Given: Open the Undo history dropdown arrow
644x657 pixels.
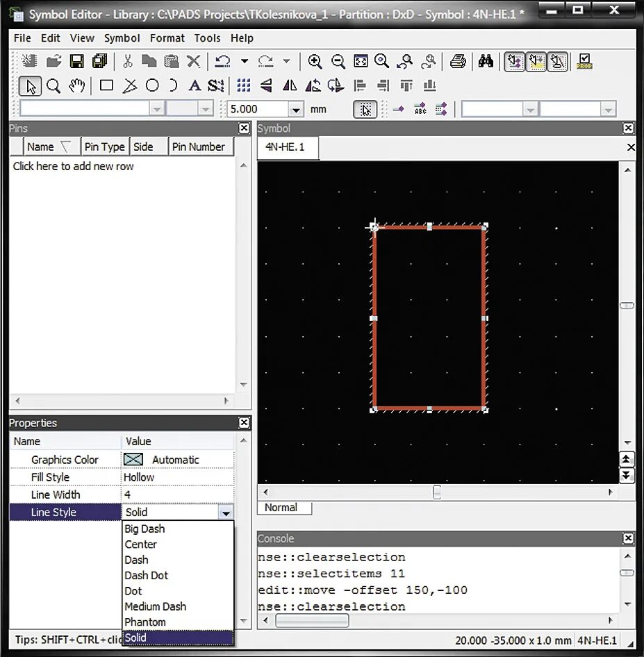Looking at the screenshot, I should [x=245, y=61].
